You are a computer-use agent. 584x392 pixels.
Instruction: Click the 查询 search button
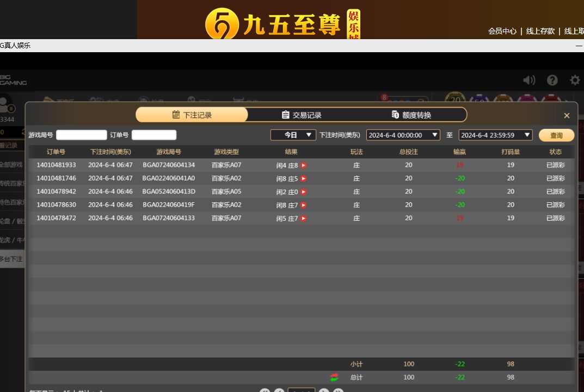tap(556, 135)
